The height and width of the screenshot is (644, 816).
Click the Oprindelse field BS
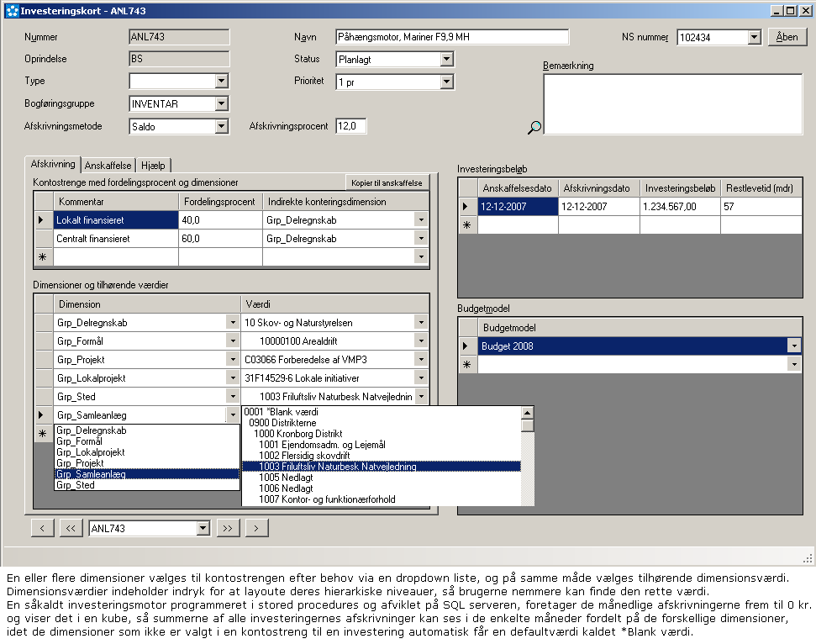[x=179, y=59]
